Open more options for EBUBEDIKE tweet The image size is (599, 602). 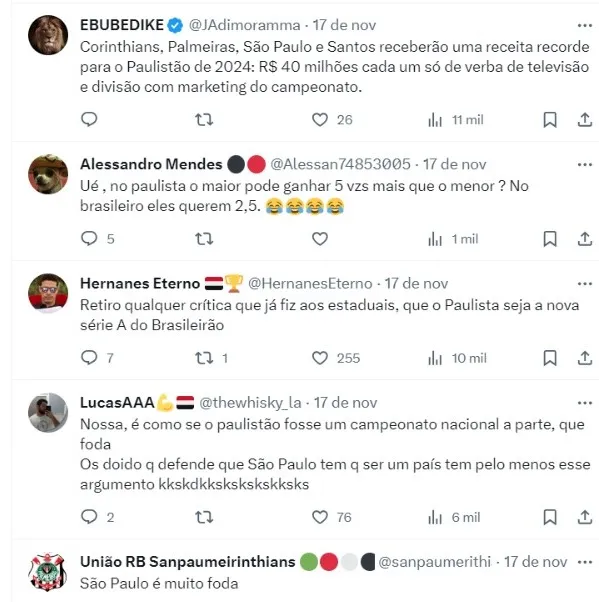click(x=585, y=25)
